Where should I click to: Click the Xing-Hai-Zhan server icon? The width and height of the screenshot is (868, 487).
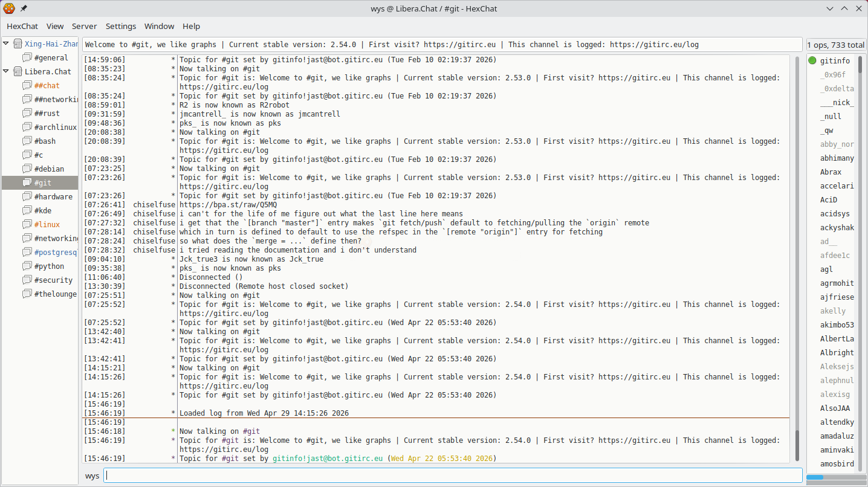[18, 44]
